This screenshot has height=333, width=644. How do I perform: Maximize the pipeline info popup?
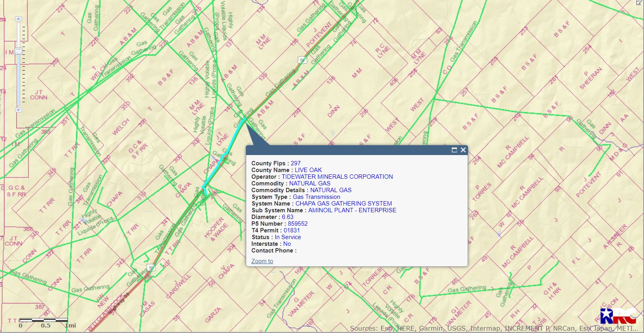click(454, 150)
